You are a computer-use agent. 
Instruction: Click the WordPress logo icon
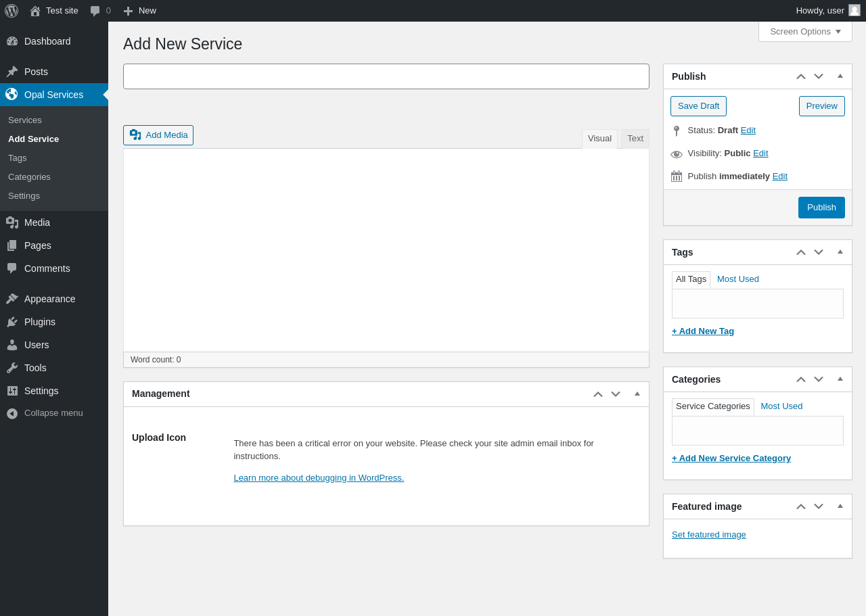click(x=12, y=11)
